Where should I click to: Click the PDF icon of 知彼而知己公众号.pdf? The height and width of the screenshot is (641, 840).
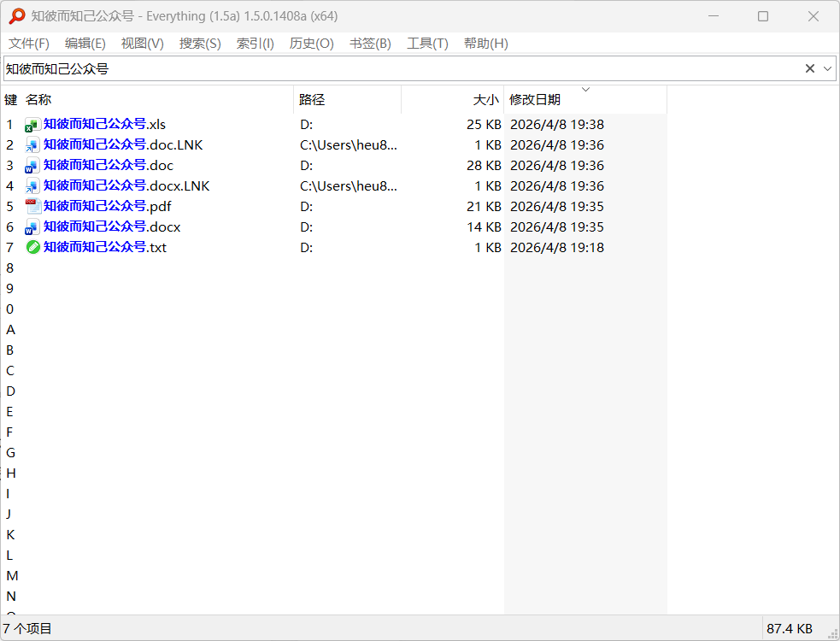(x=32, y=206)
